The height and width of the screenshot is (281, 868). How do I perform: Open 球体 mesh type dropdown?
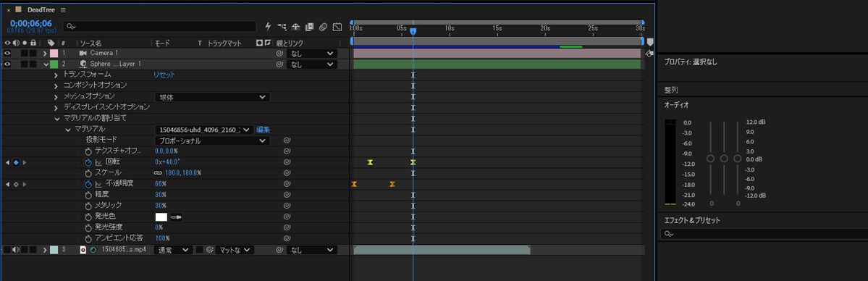pos(212,97)
